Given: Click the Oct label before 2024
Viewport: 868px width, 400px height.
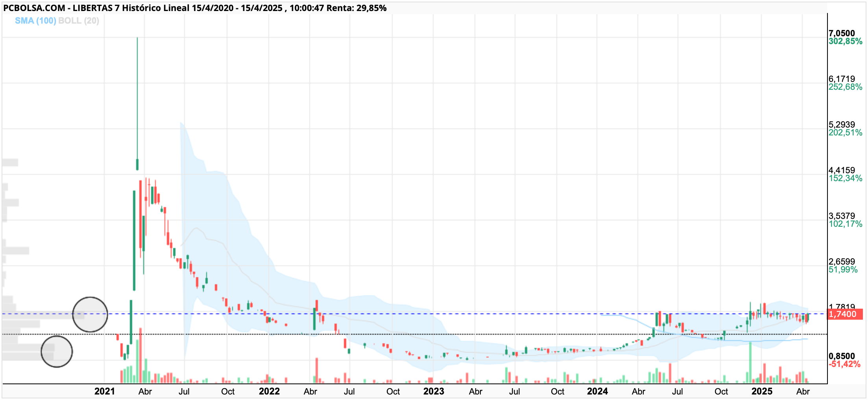Looking at the screenshot, I should [558, 392].
